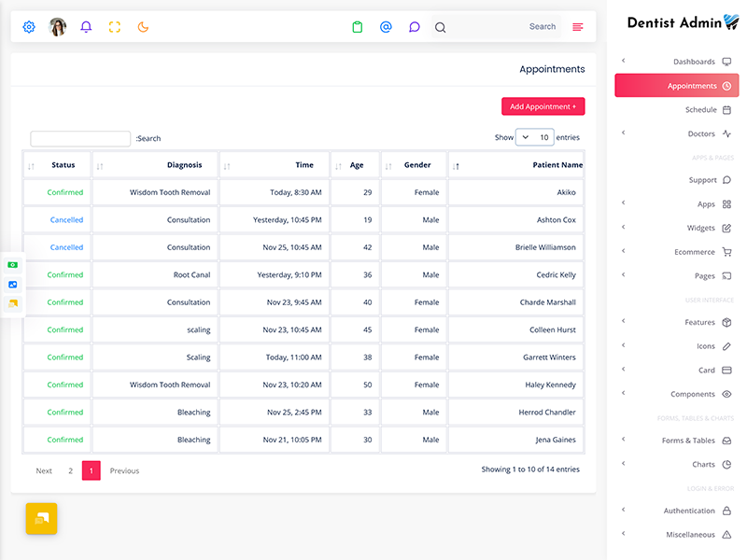The height and width of the screenshot is (560, 747).
Task: Sort table by Age column
Action: pyautogui.click(x=356, y=165)
